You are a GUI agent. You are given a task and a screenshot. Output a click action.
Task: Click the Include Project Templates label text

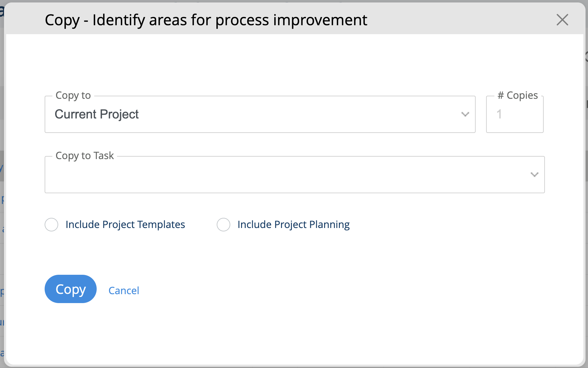point(125,225)
